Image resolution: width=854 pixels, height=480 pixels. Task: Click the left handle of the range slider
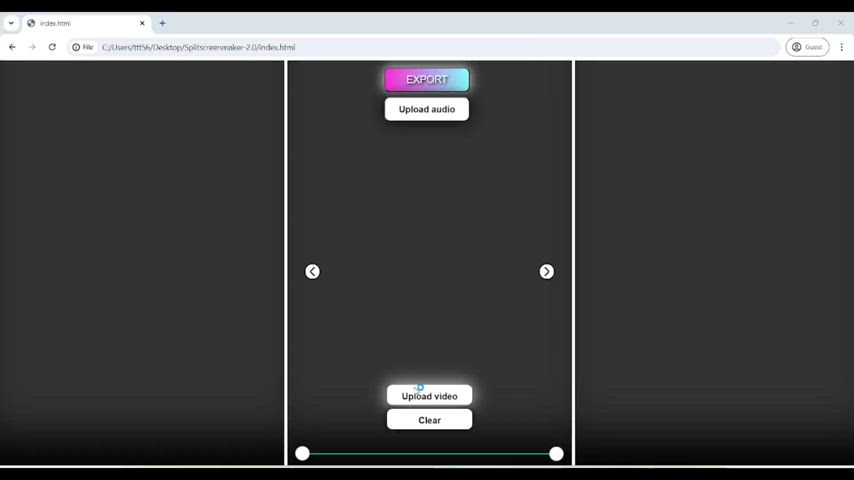coord(302,453)
